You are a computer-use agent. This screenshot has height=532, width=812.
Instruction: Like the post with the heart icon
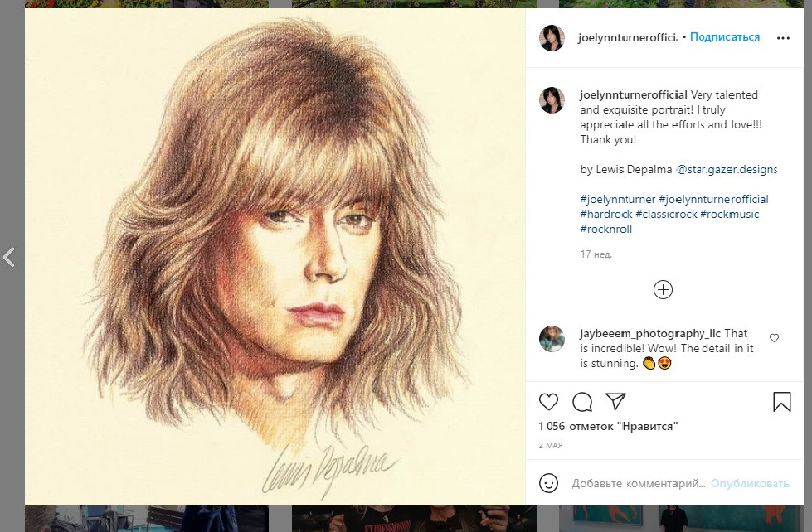point(548,402)
